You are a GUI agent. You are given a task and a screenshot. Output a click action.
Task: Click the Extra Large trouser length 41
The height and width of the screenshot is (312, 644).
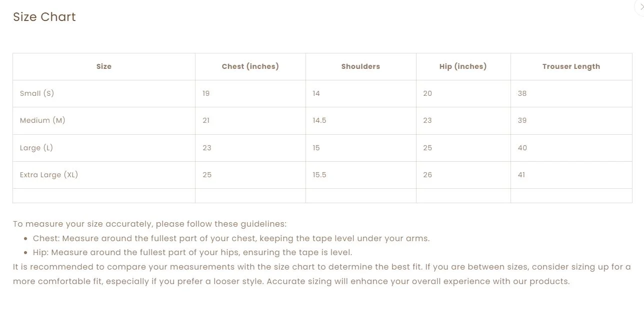[x=521, y=175]
